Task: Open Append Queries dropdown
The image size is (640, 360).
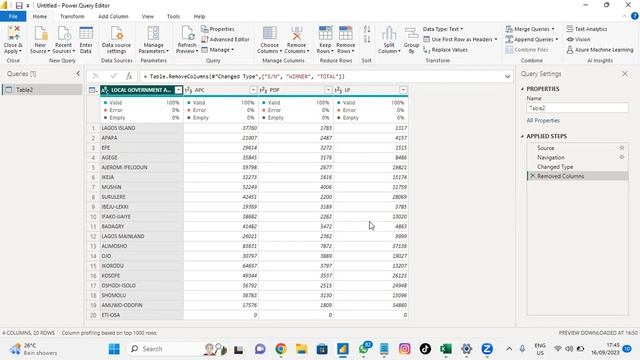Action: pos(531,39)
